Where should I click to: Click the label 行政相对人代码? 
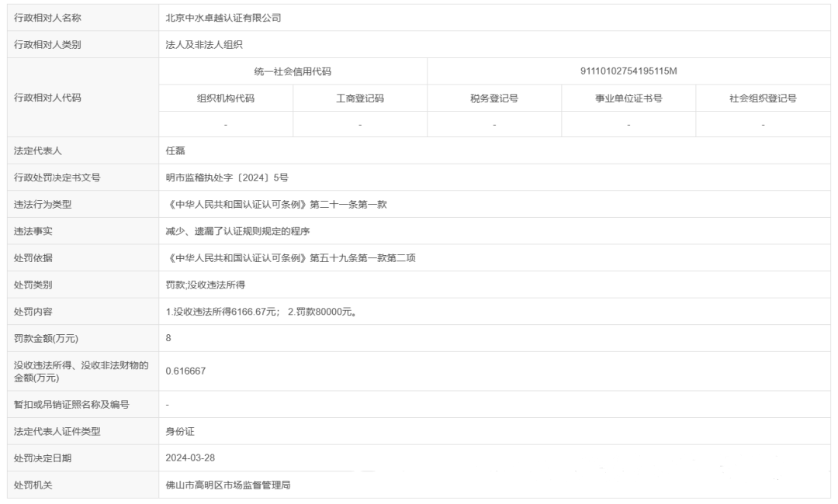point(47,97)
